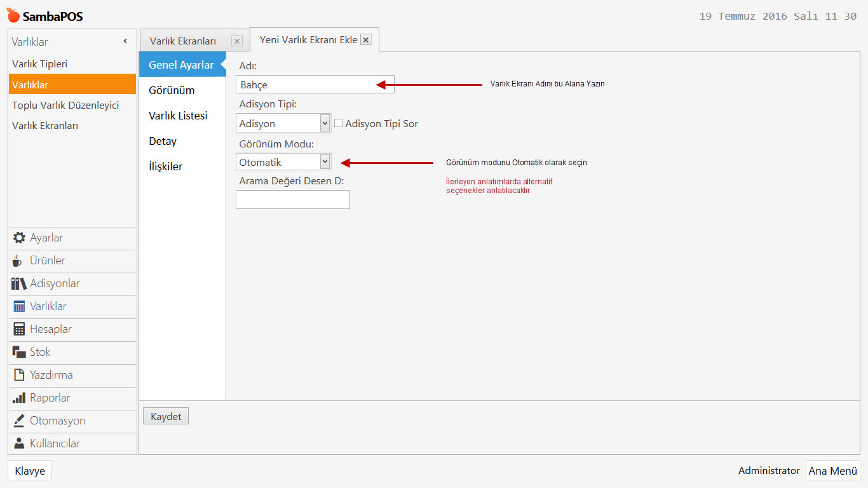Click the Administrator user label
Viewport: 868px width, 488px height.
click(769, 471)
